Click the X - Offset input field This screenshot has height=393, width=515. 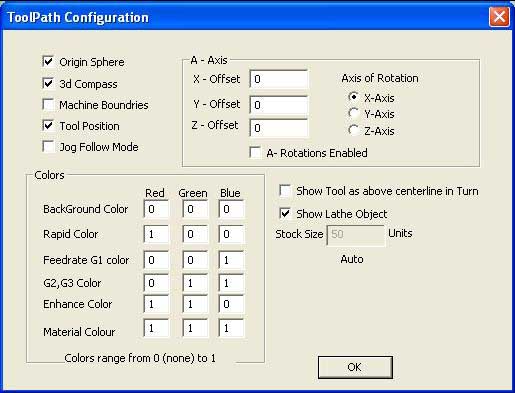[279, 79]
